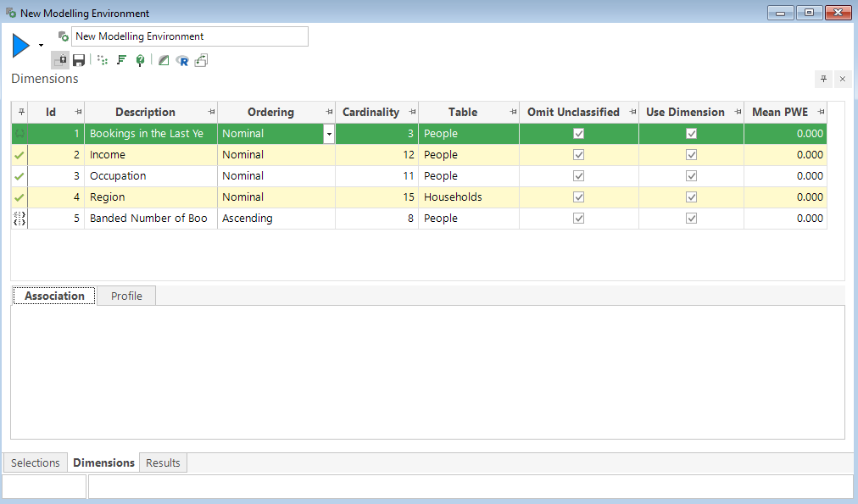Click cardinality value 15 for Region
The width and height of the screenshot is (858, 504).
(377, 197)
